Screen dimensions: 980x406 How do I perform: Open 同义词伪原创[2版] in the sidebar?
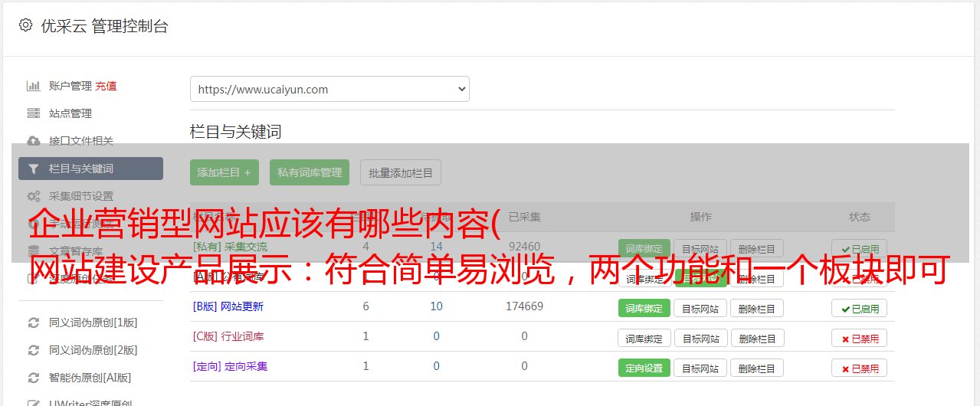[x=93, y=350]
